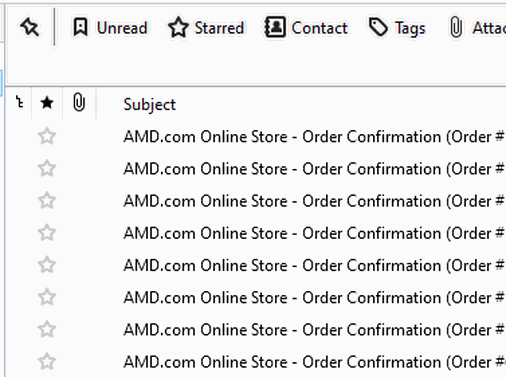
Task: Sort by the attachment column header
Action: pos(79,102)
